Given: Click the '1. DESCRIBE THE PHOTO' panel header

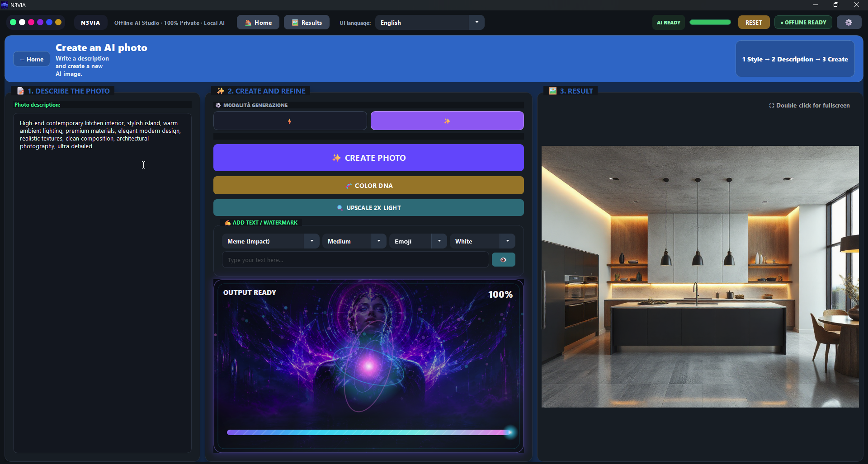Looking at the screenshot, I should 63,91.
